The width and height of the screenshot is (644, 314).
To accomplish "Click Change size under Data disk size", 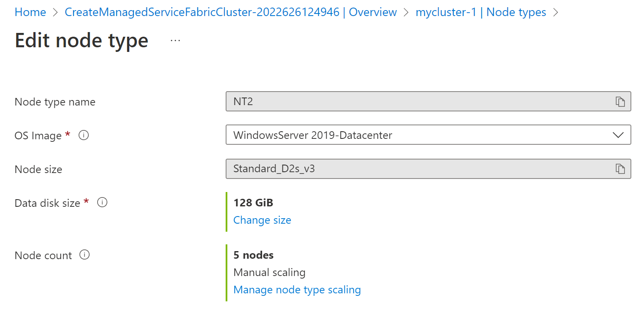I will (x=262, y=220).
